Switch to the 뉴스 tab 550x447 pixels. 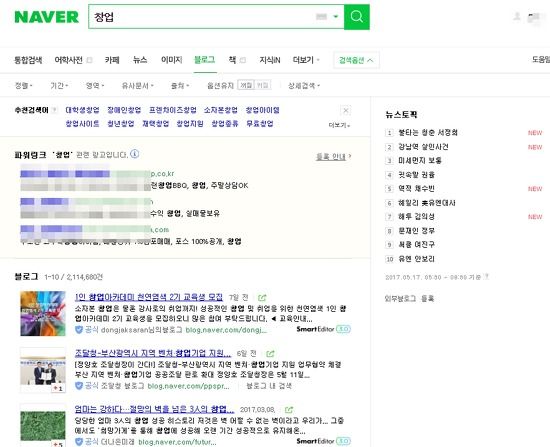pyautogui.click(x=140, y=60)
